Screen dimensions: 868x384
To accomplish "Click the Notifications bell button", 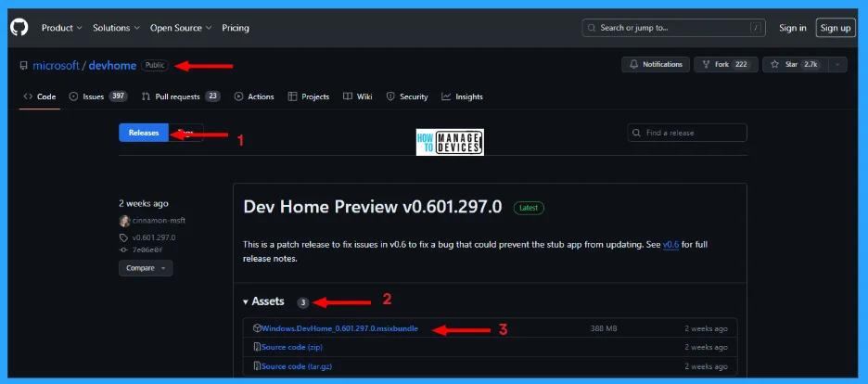I will (x=656, y=64).
